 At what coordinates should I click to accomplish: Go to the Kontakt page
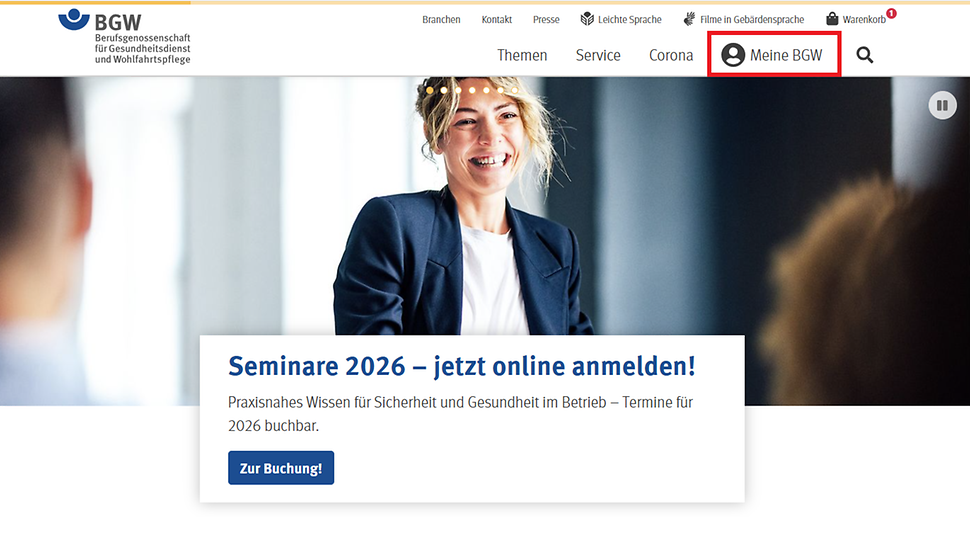[x=496, y=19]
